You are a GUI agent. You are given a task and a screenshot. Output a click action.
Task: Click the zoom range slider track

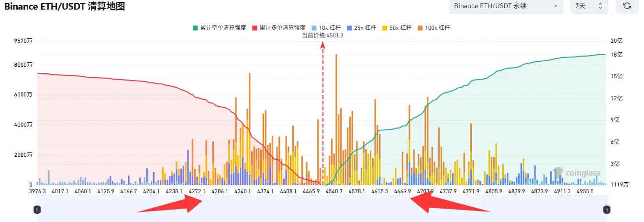click(322, 208)
